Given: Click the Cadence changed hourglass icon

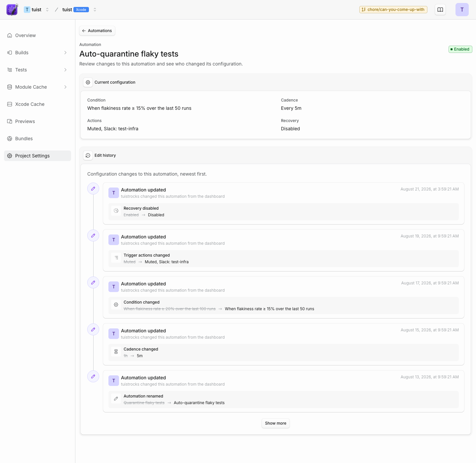Looking at the screenshot, I should pyautogui.click(x=116, y=352).
